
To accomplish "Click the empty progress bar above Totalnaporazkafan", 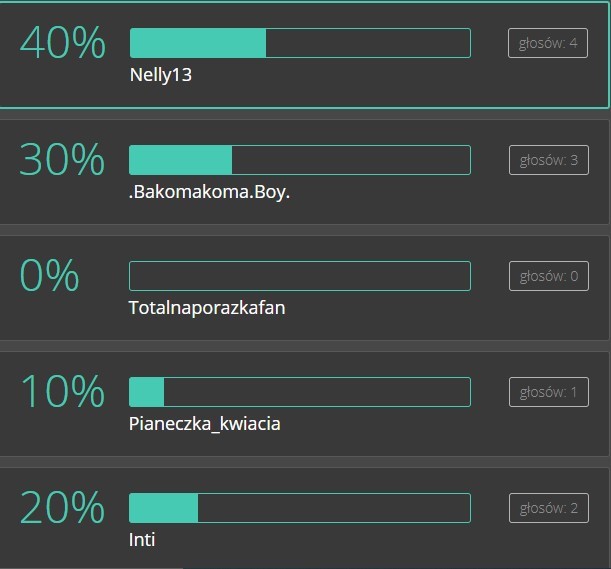I will (x=300, y=276).
